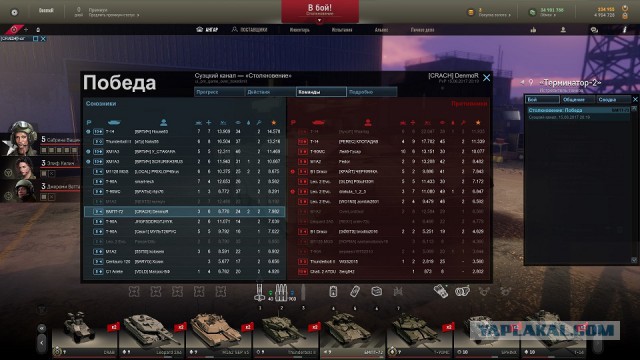Follow the Покупка золота link
Viewport: 640px width, 360px height.
click(494, 15)
